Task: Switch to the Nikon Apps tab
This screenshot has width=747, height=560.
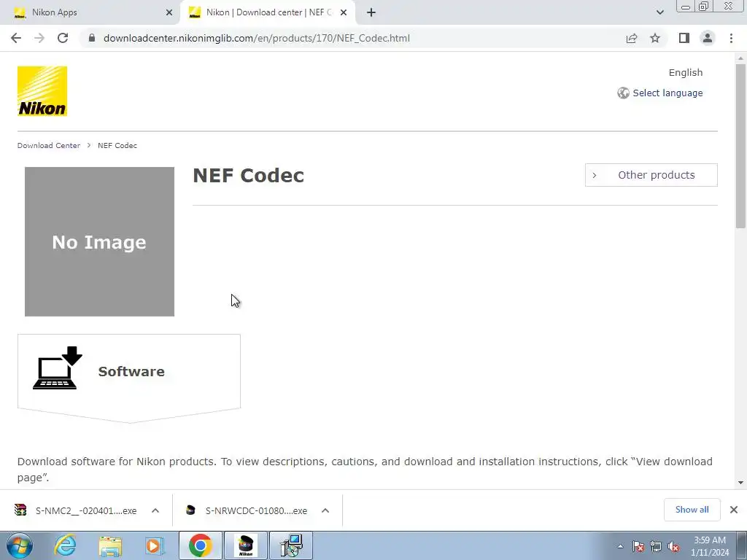Action: point(90,12)
